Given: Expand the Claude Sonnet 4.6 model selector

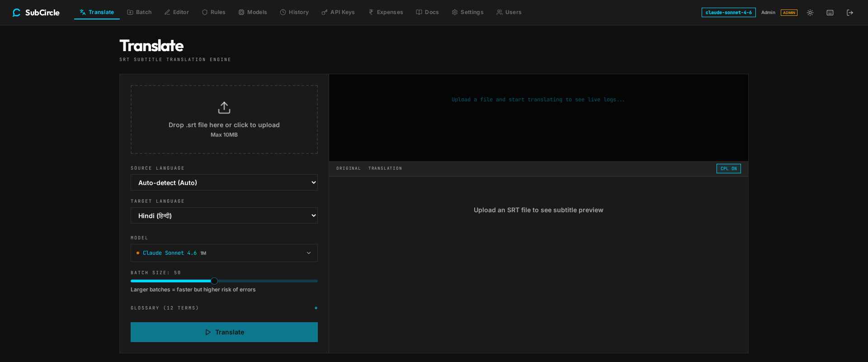Looking at the screenshot, I should pyautogui.click(x=224, y=253).
